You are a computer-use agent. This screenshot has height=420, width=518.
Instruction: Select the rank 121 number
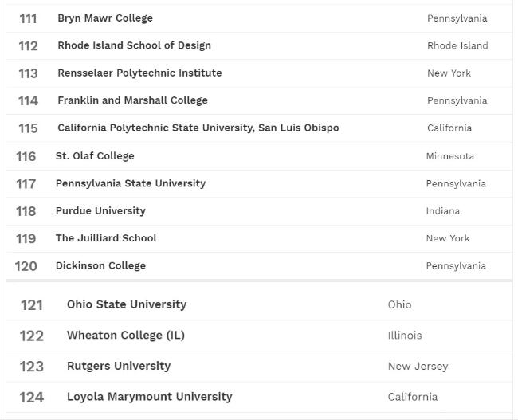click(x=31, y=305)
